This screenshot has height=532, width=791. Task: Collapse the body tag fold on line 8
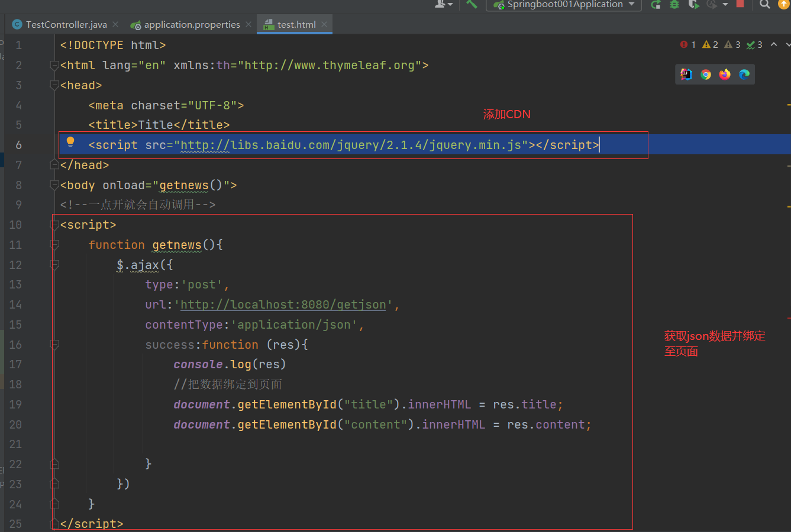pyautogui.click(x=54, y=185)
